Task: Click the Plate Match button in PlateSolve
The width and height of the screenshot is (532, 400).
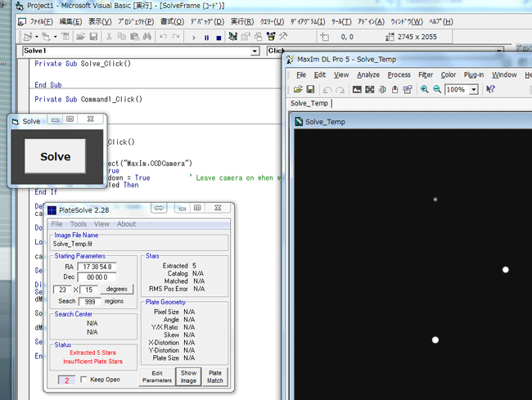Action: (215, 376)
